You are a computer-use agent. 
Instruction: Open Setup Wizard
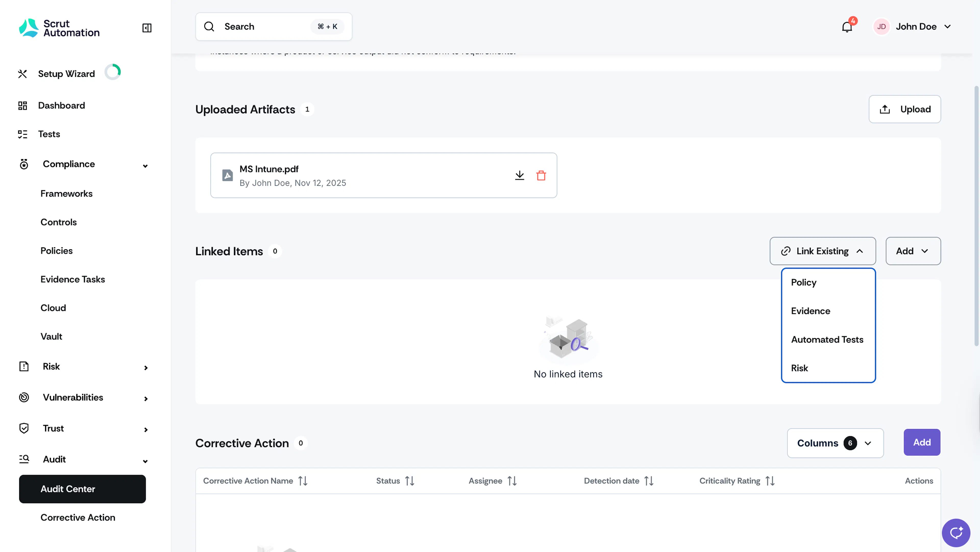tap(67, 74)
